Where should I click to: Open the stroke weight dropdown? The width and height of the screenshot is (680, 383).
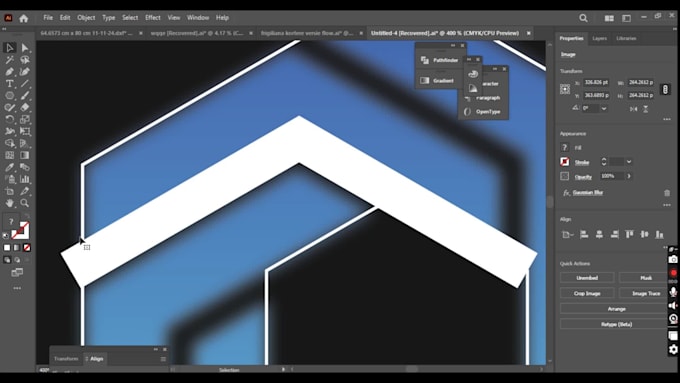[629, 162]
